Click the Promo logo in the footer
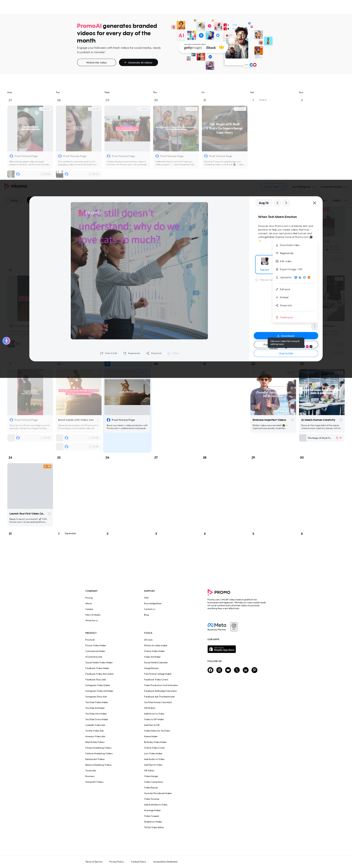 coord(219,592)
